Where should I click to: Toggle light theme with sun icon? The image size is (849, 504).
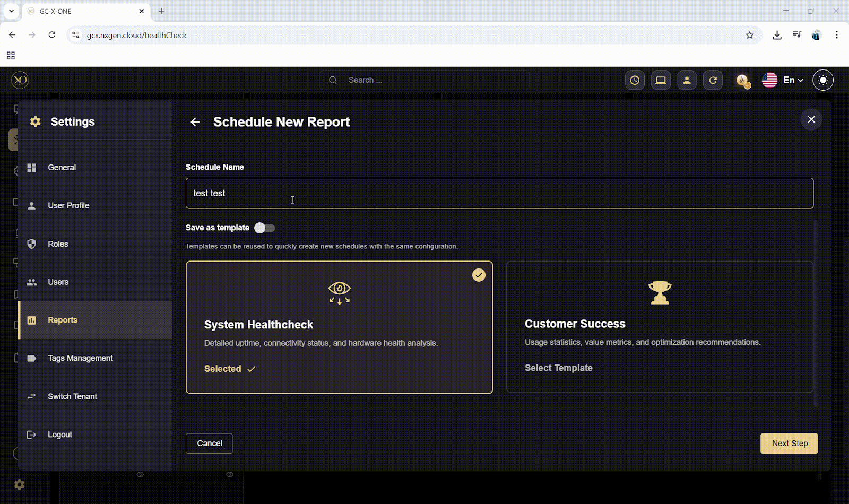[x=823, y=80]
